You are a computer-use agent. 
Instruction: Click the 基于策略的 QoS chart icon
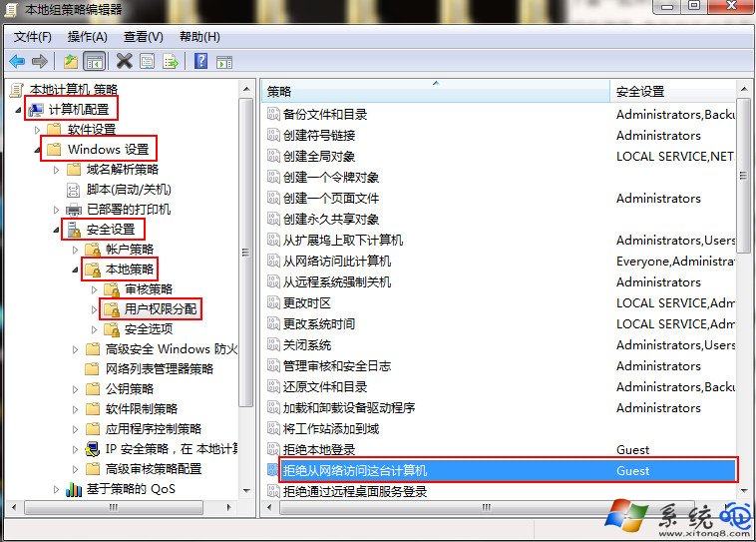click(74, 489)
